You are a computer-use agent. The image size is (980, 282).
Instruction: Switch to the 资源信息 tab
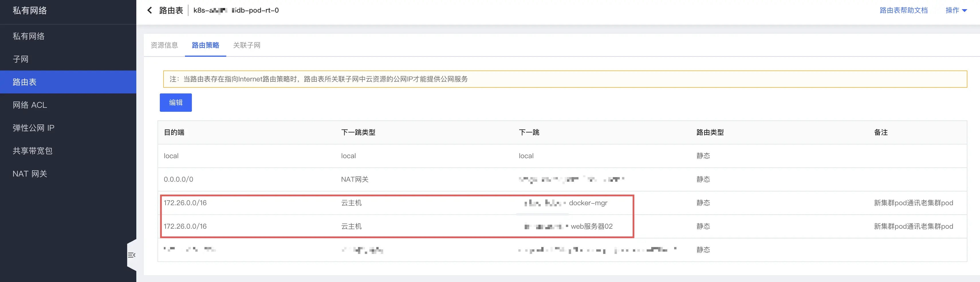point(164,45)
